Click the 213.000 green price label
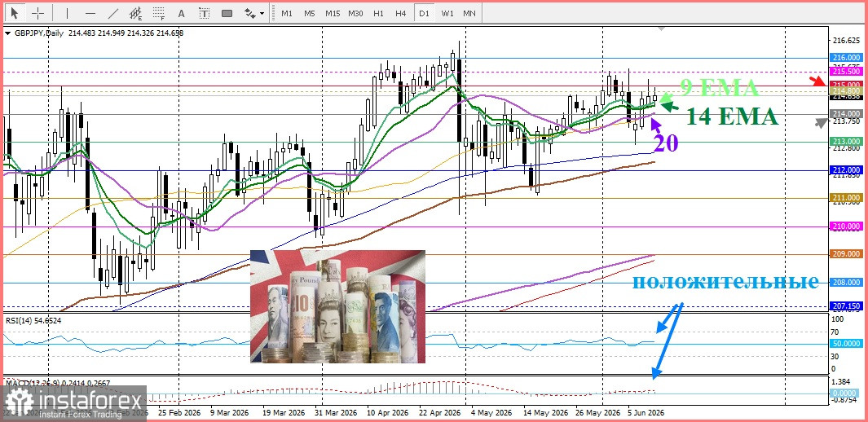Image resolution: width=868 pixels, height=422 pixels. click(846, 142)
